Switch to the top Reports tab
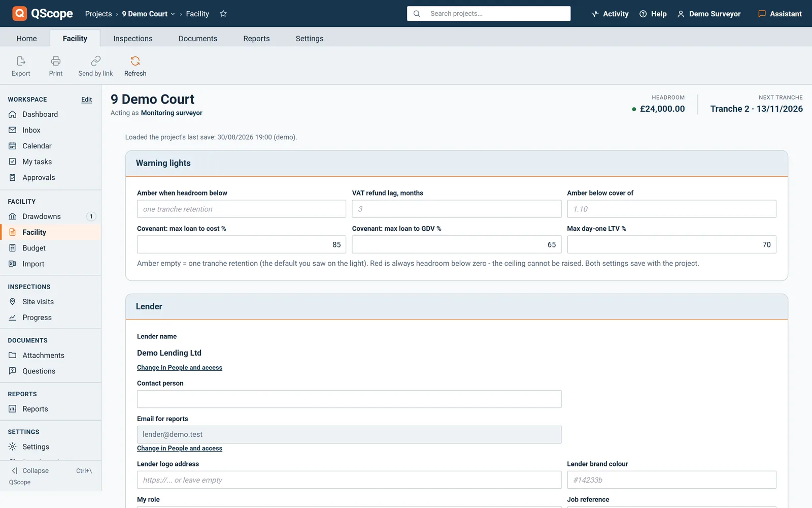The image size is (812, 508). pyautogui.click(x=256, y=39)
